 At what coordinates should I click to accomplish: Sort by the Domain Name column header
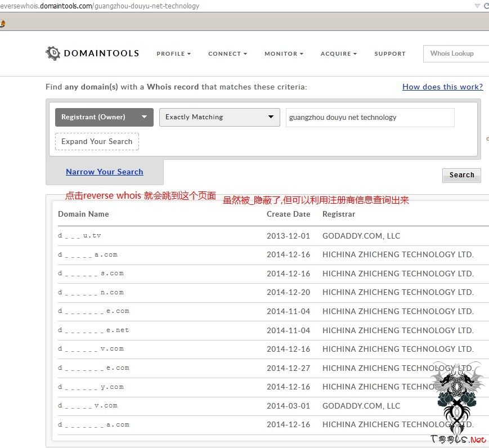tap(83, 214)
